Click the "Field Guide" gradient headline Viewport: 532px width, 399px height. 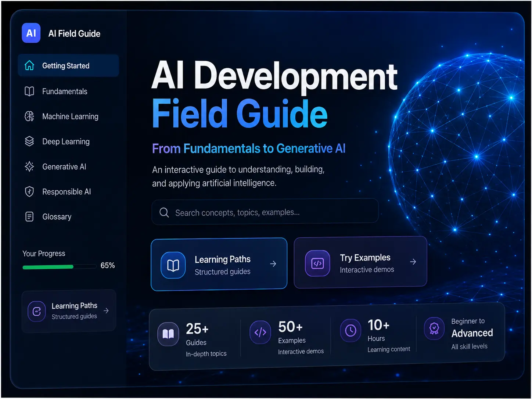click(240, 114)
